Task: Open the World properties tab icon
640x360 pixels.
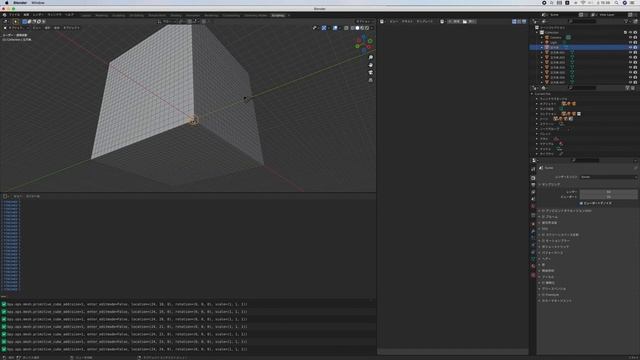Action: point(533,206)
